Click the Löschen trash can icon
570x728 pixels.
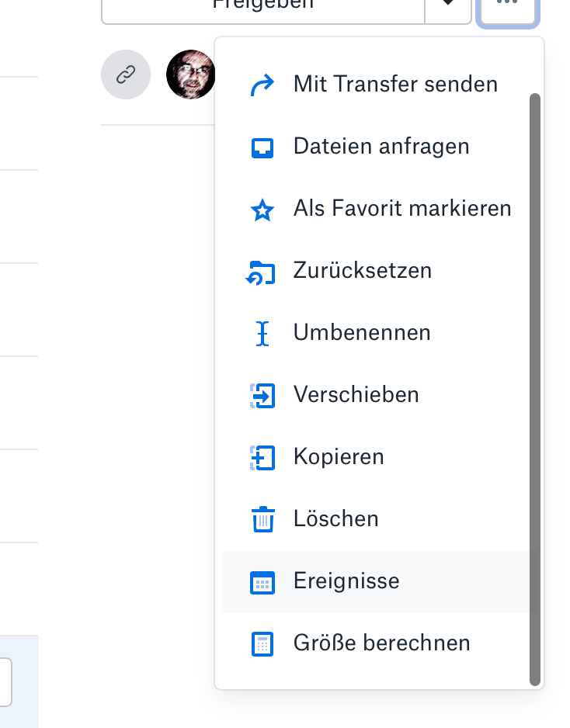pos(263,519)
